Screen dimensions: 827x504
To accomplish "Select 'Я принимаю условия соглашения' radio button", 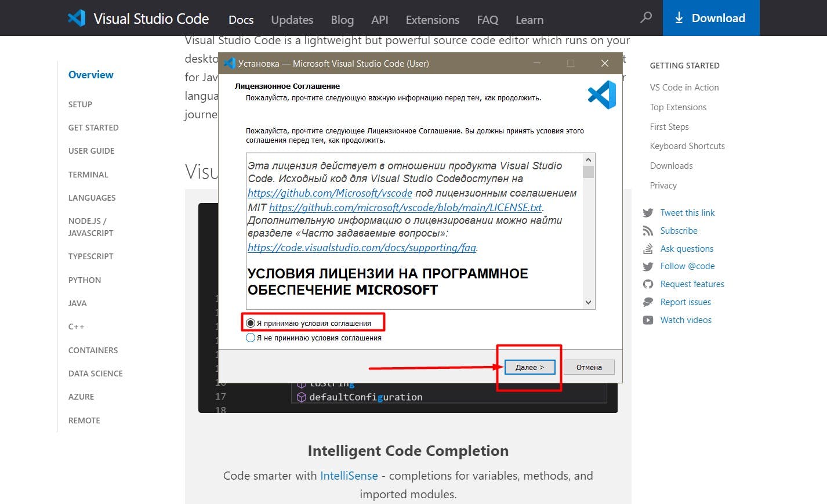I will pos(251,323).
